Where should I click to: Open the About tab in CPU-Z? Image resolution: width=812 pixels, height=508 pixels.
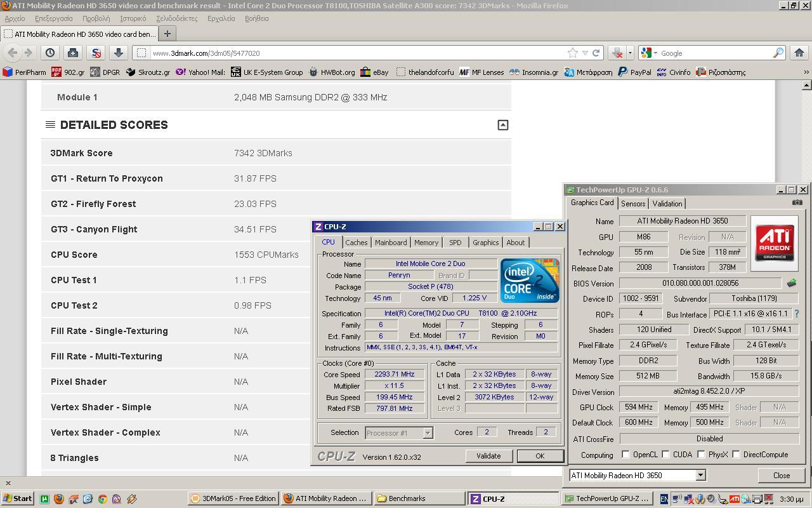click(x=515, y=243)
